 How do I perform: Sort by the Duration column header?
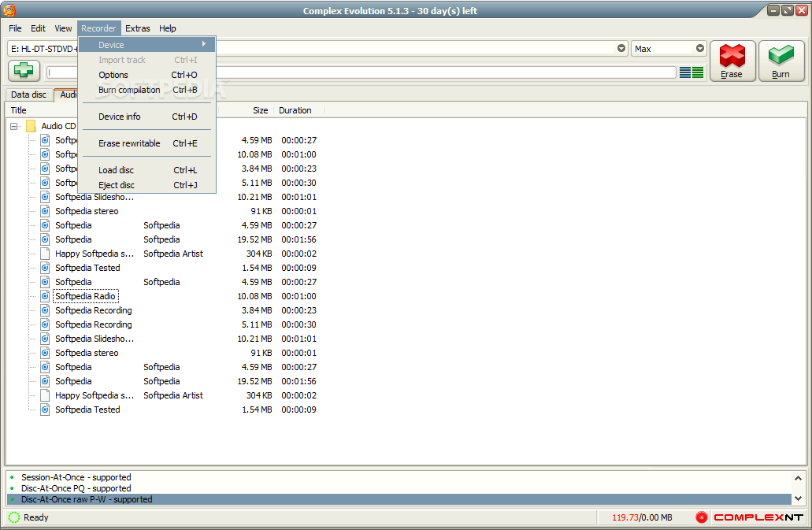point(295,110)
